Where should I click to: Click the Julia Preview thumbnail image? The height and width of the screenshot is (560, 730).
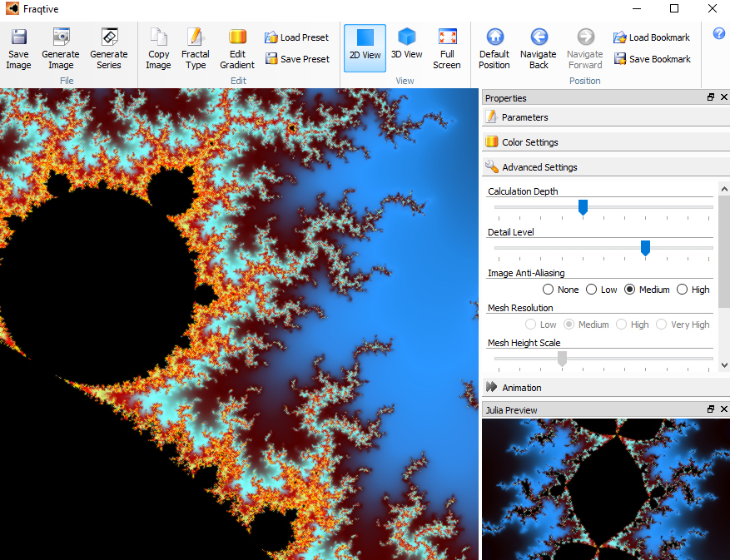(x=605, y=488)
